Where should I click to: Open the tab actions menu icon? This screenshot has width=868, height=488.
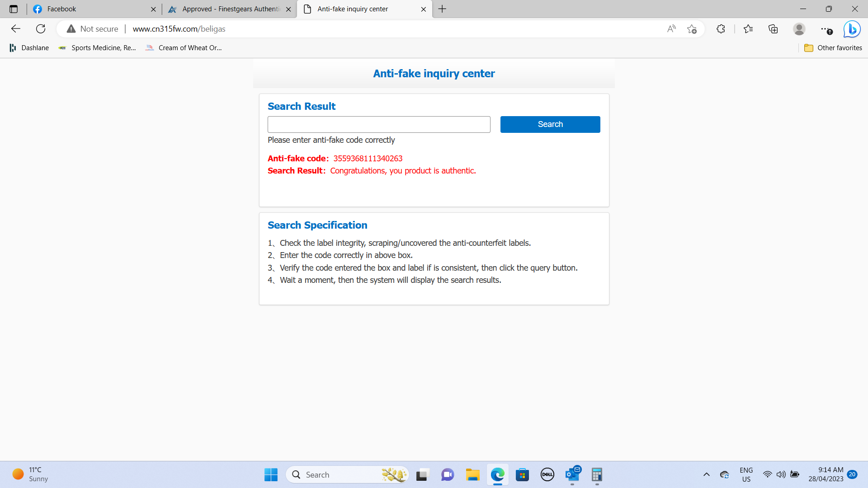click(14, 9)
